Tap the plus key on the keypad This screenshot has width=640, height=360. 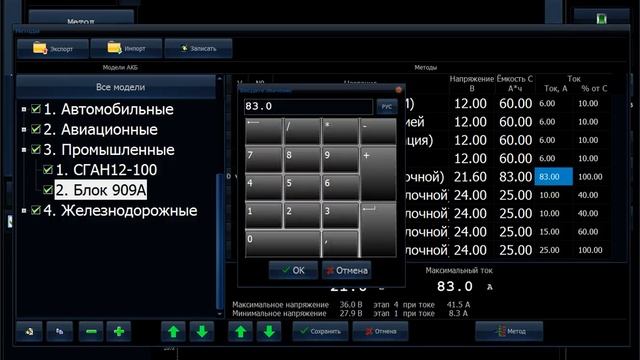378,173
